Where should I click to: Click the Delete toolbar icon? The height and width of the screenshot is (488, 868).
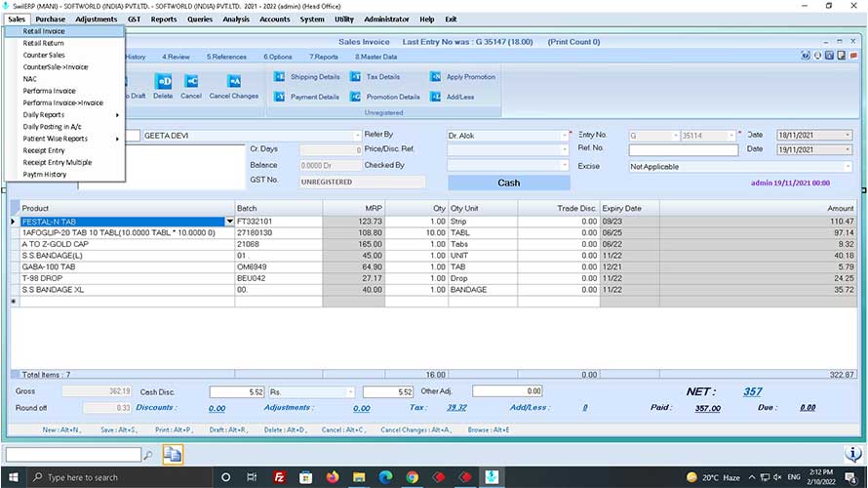[164, 82]
